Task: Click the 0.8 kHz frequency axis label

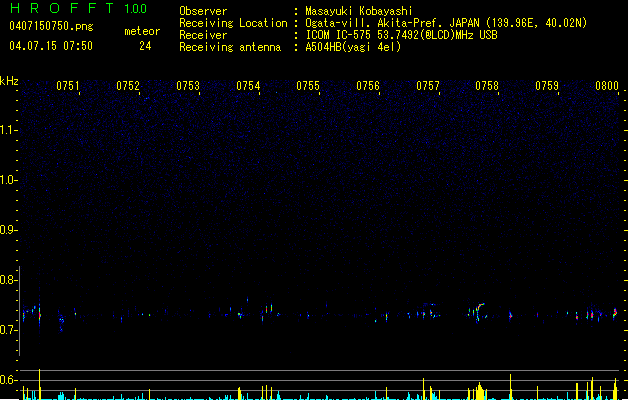Action: pyautogui.click(x=8, y=280)
